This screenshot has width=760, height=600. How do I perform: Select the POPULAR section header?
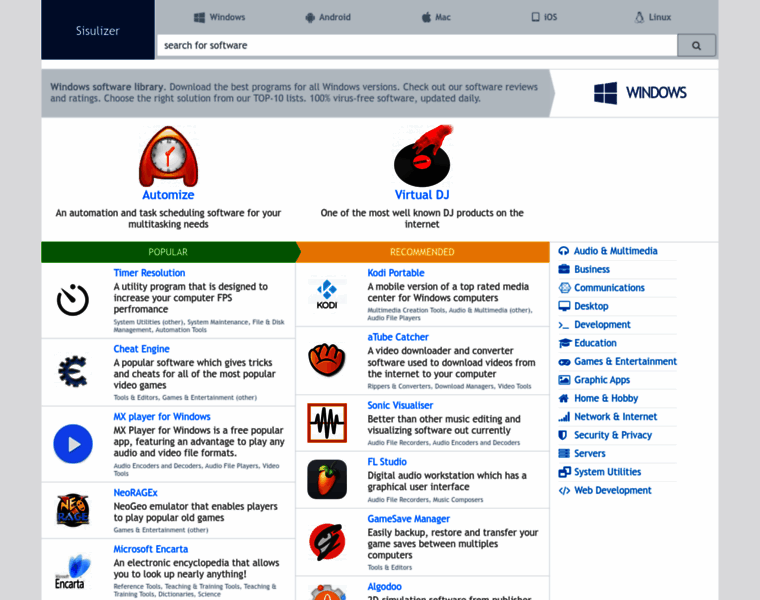point(168,252)
